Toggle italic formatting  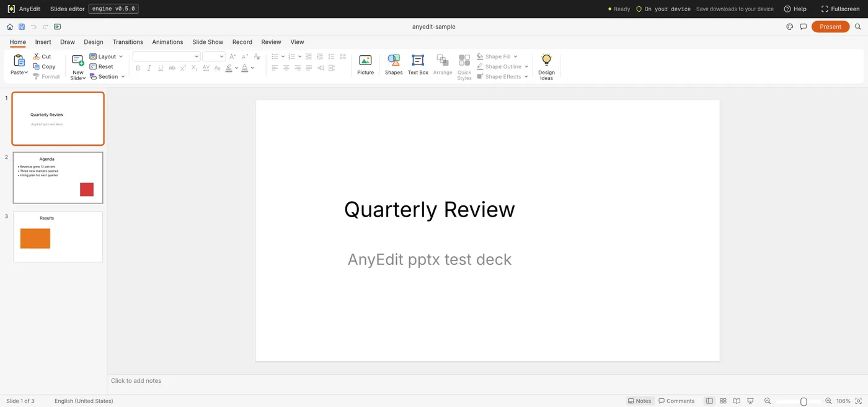(149, 68)
